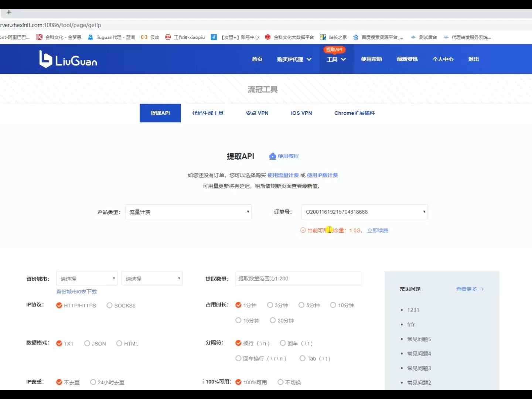
Task: Open the 金科文化大数据平台 bookmark
Action: (x=289, y=37)
